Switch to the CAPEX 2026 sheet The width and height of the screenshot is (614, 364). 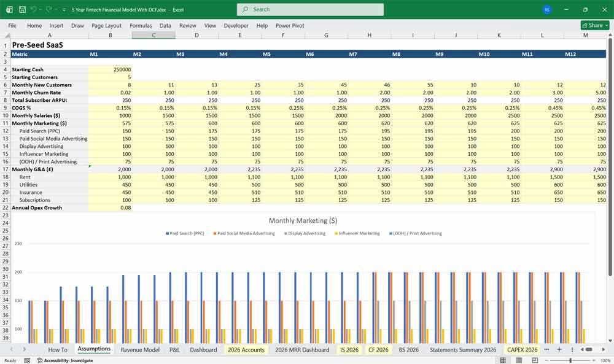pos(523,350)
